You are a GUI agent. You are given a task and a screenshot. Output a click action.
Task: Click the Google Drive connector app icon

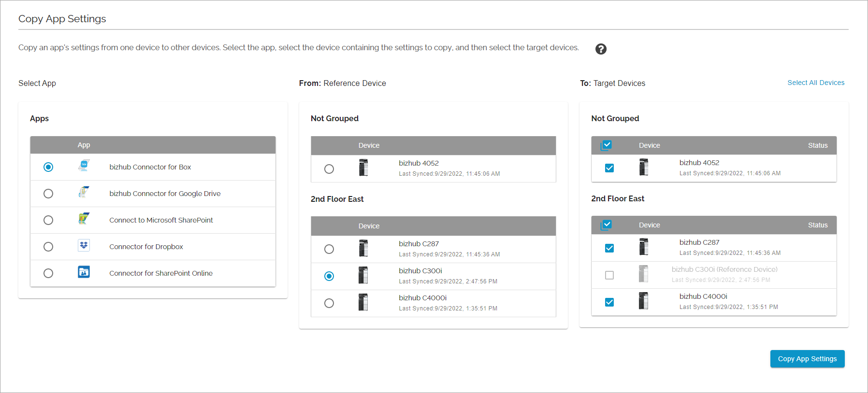click(84, 193)
